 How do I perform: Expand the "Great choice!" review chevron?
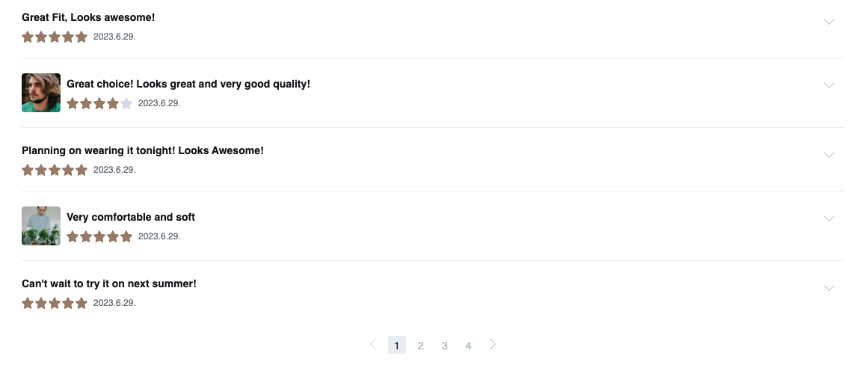tap(828, 85)
